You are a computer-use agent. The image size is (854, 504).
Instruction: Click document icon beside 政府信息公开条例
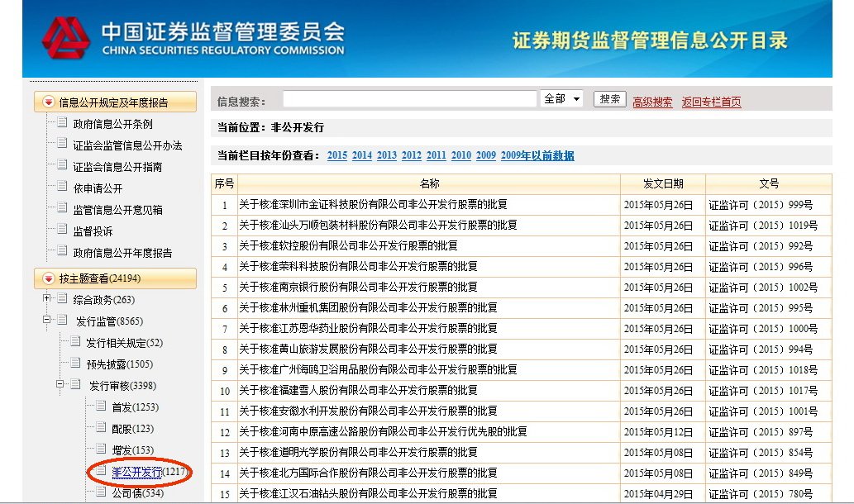pyautogui.click(x=62, y=122)
